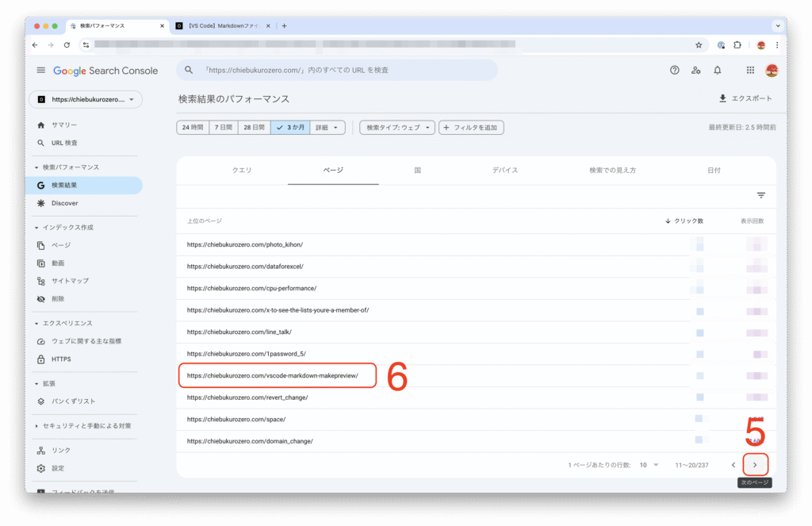Image resolution: width=812 pixels, height=526 pixels.
Task: Switch to the 日付 tab
Action: pyautogui.click(x=714, y=171)
